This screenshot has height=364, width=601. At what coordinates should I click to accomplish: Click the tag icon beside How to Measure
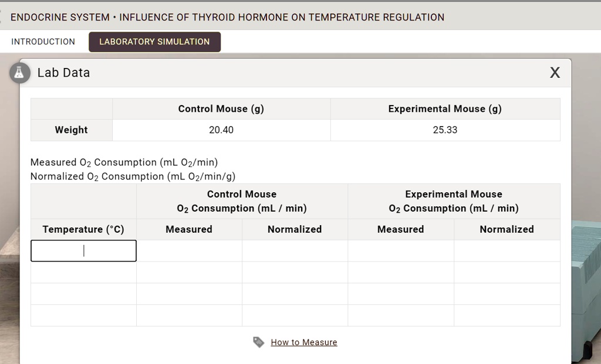pyautogui.click(x=258, y=342)
